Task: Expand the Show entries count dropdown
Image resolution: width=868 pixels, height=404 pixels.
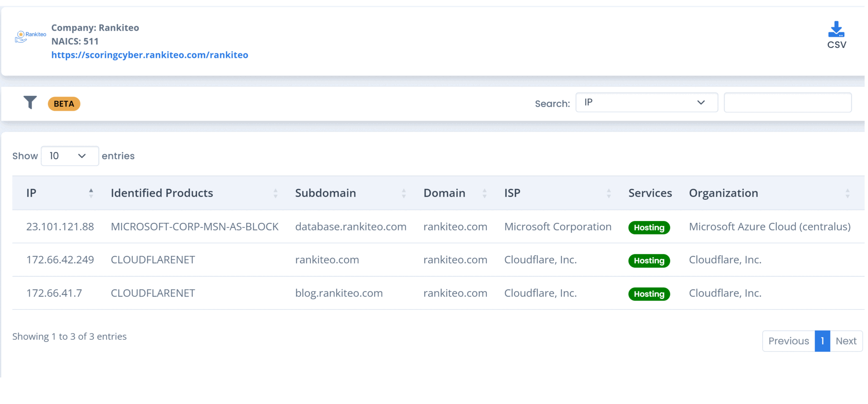Action: tap(70, 156)
